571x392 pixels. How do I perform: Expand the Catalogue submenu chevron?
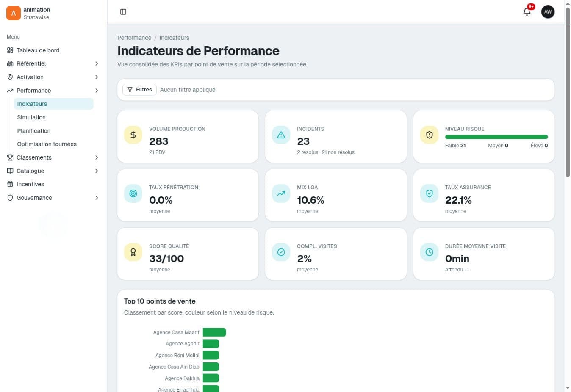click(97, 171)
